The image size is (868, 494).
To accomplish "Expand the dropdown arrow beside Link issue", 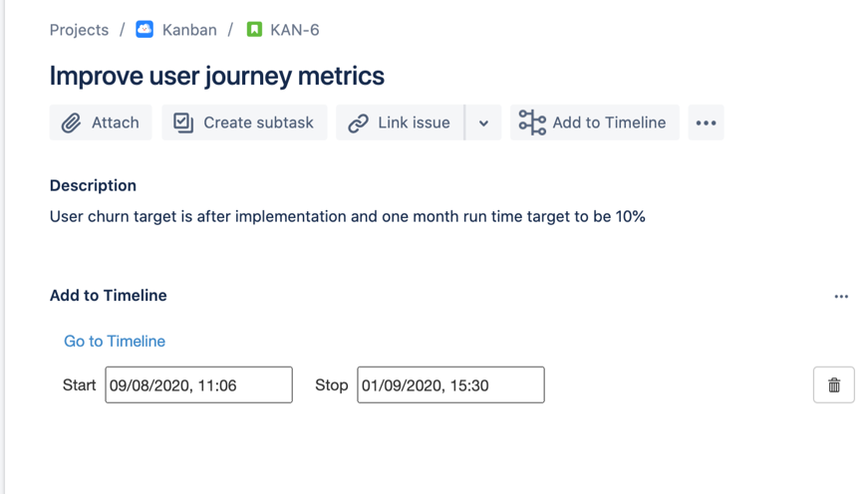I will click(483, 123).
